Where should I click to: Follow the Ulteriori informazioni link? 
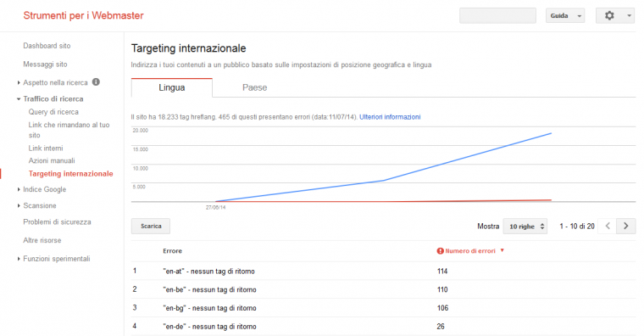point(390,117)
